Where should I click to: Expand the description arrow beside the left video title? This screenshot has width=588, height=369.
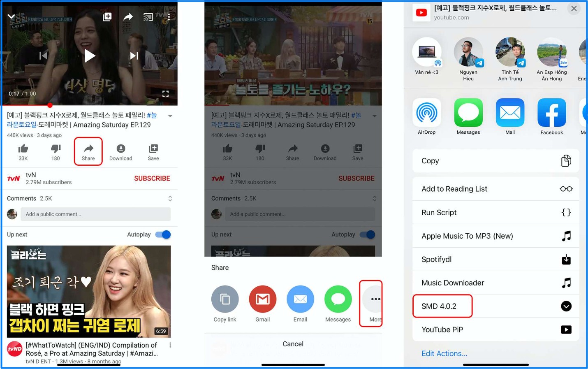[x=170, y=116]
